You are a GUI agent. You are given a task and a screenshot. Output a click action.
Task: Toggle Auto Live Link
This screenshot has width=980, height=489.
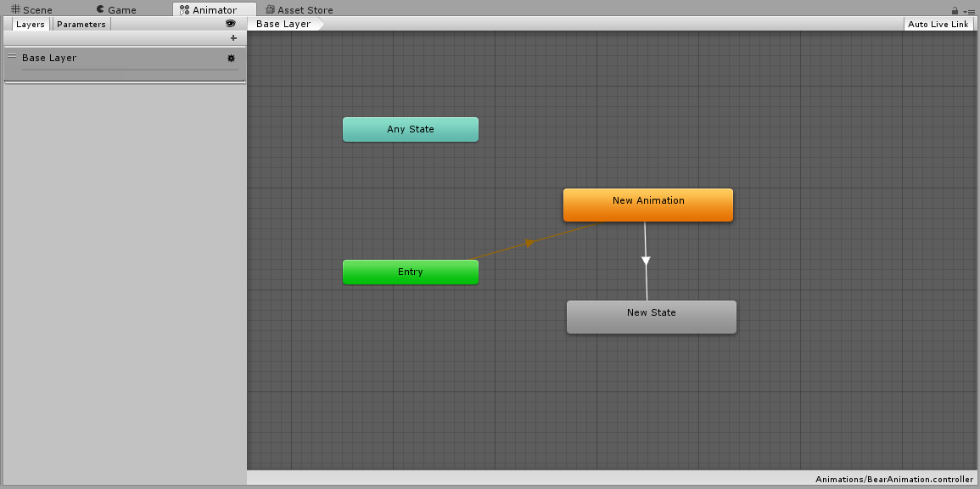[x=938, y=24]
